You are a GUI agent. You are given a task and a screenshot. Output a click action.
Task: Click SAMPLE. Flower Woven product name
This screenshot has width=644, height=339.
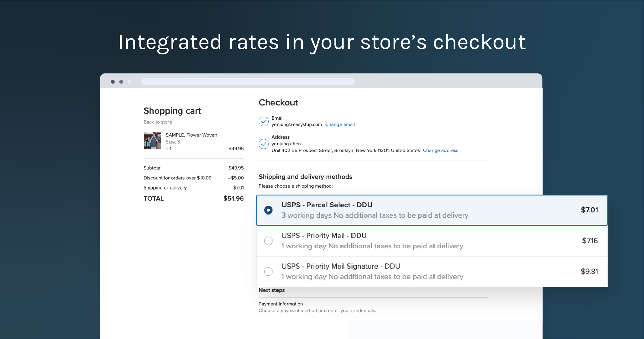(191, 135)
